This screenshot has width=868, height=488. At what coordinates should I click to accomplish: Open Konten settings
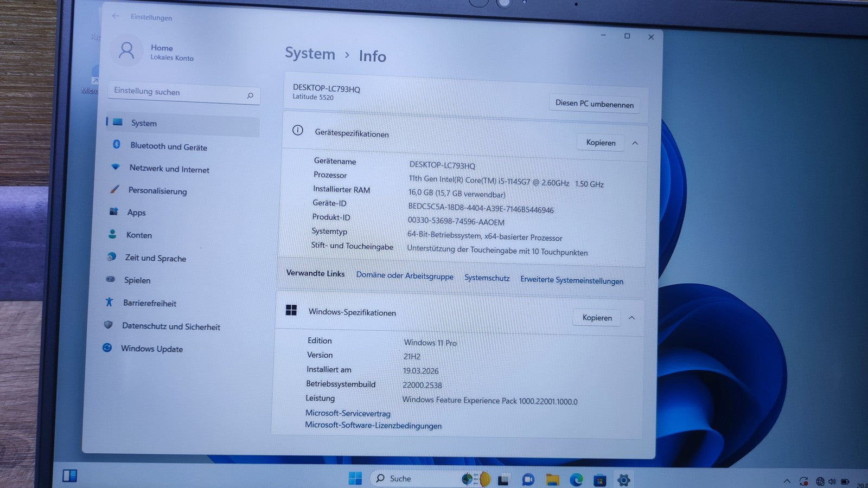(139, 235)
